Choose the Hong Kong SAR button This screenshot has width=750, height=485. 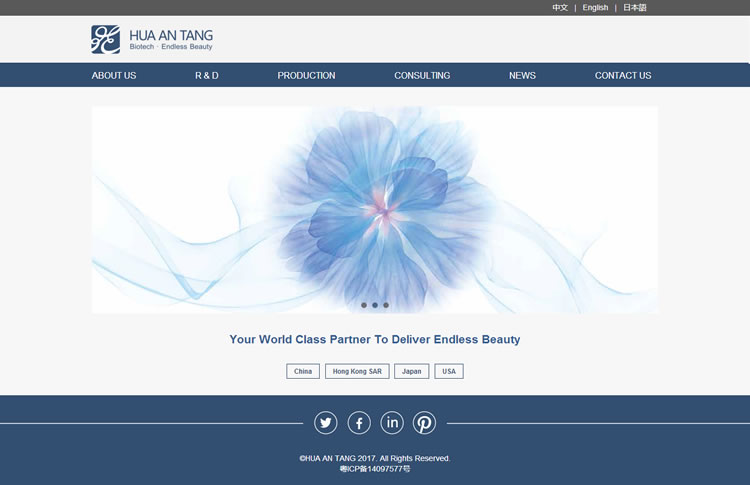pos(357,371)
